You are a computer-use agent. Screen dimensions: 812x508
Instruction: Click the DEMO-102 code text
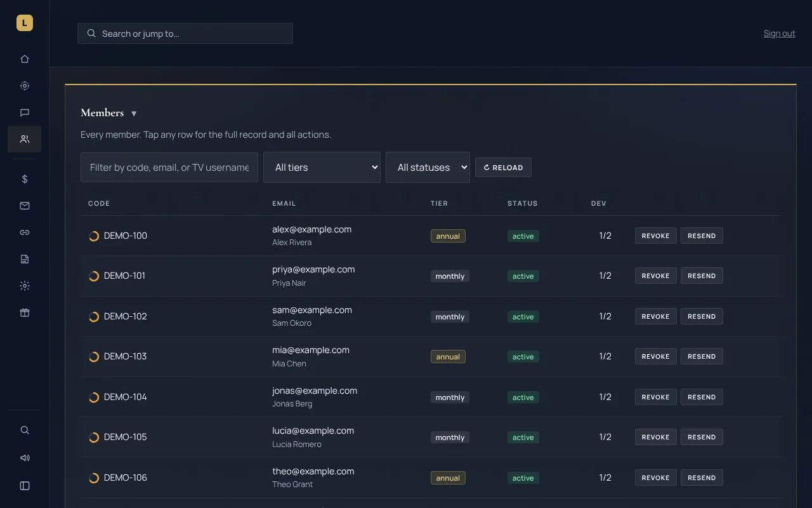[x=126, y=316]
